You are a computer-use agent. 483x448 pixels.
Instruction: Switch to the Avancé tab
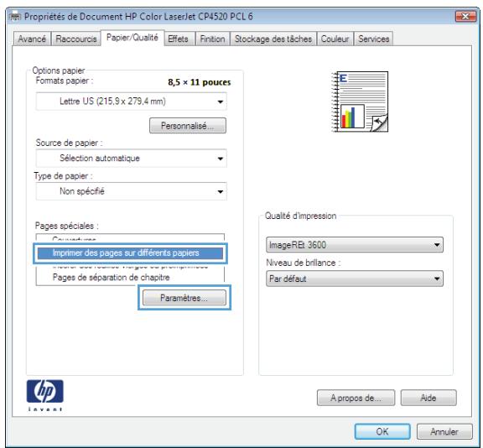pos(32,39)
